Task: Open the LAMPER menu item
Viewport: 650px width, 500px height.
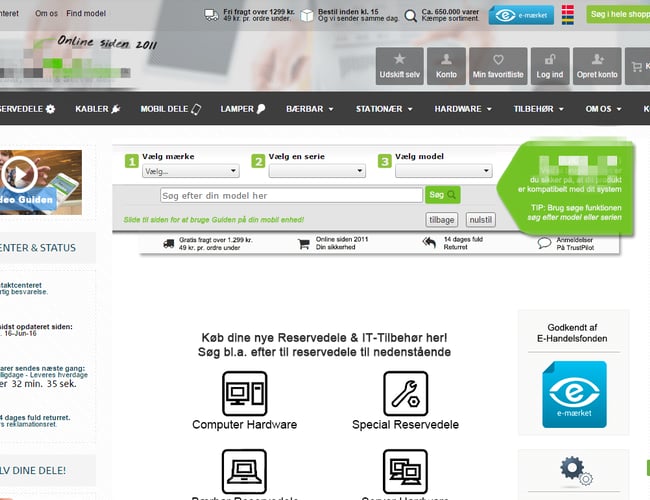Action: tap(243, 109)
